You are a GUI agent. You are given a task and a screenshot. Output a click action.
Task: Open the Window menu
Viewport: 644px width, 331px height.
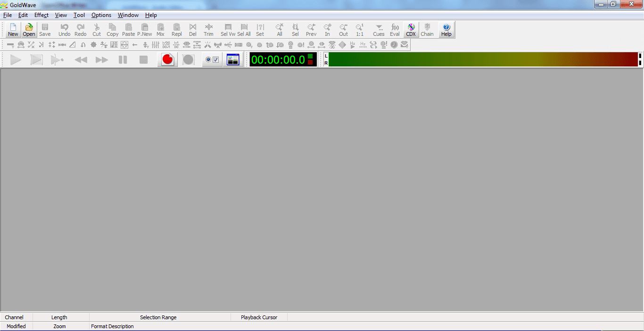[x=128, y=15]
